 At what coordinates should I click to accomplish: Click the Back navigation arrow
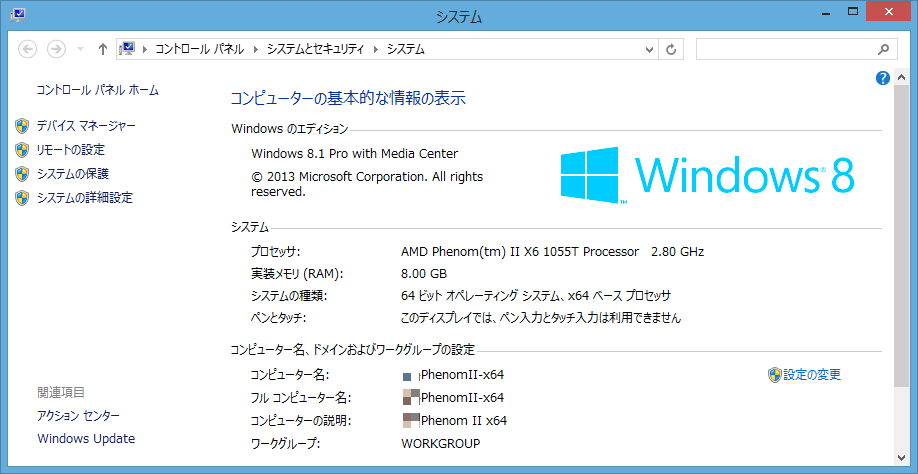28,49
